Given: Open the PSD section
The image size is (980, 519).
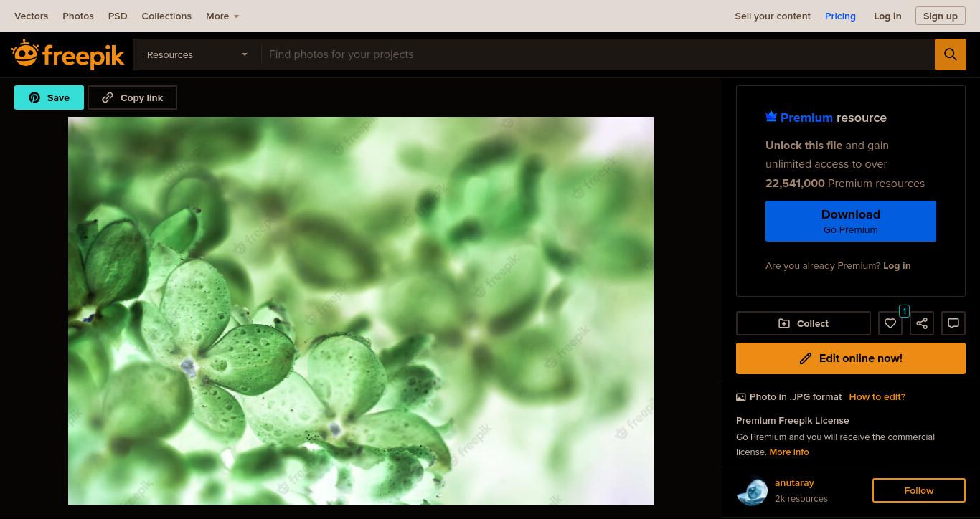Looking at the screenshot, I should 118,16.
